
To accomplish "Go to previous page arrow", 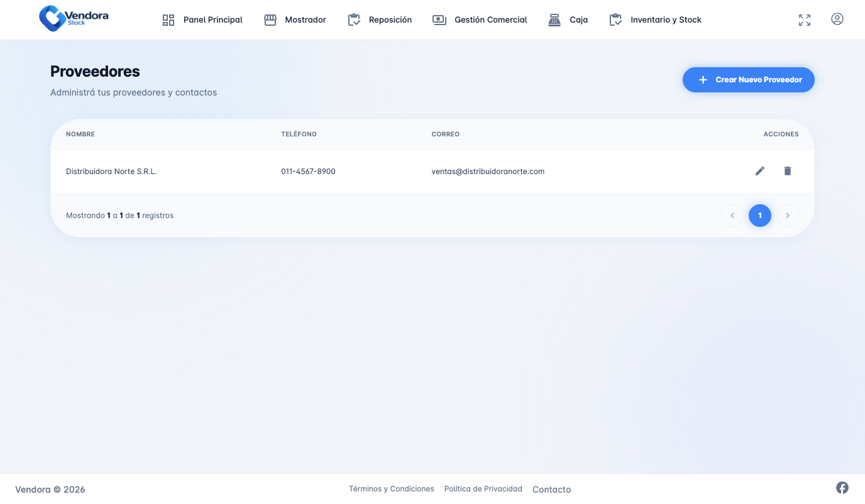I will click(x=732, y=216).
